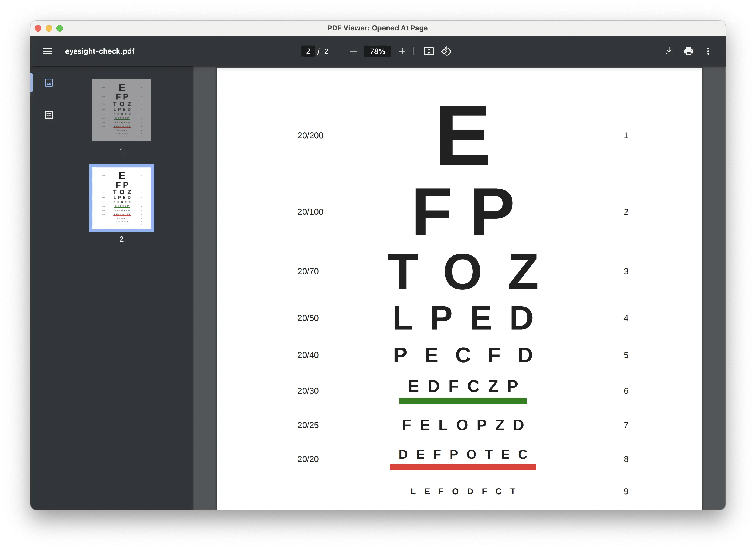
Task: Click the 'D E F P O T E C' letter row
Action: pos(463,454)
